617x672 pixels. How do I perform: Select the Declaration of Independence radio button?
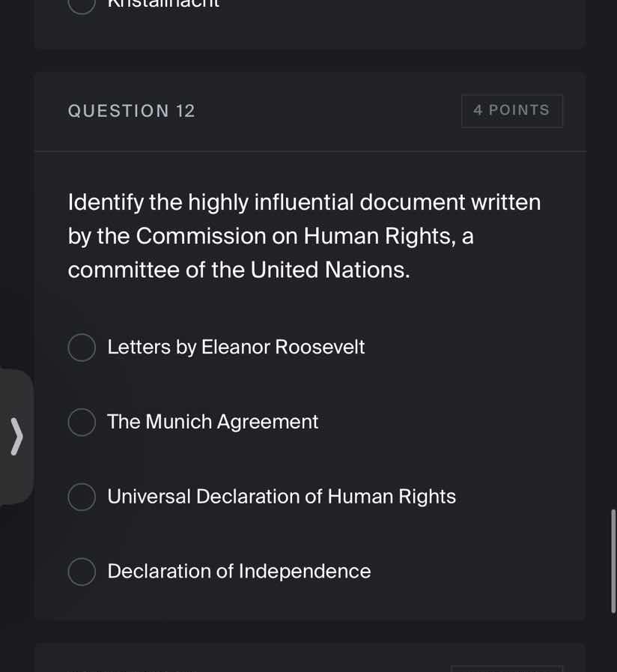coord(82,572)
